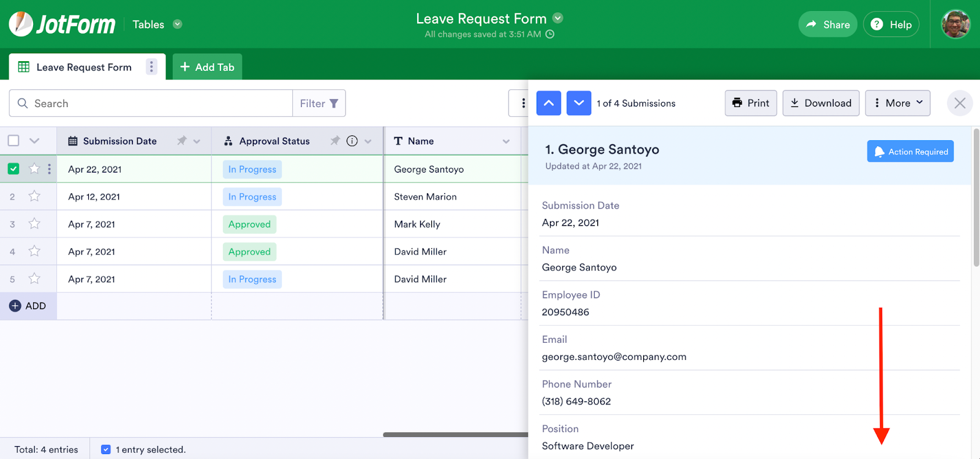This screenshot has width=980, height=459.
Task: Toggle the select-all rows checkbox
Action: pyautogui.click(x=13, y=141)
